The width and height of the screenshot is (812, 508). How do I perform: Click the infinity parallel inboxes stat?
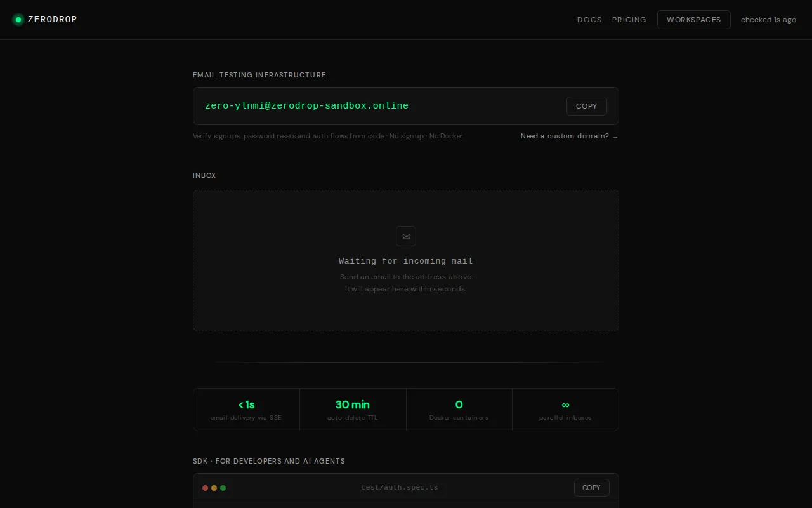565,410
